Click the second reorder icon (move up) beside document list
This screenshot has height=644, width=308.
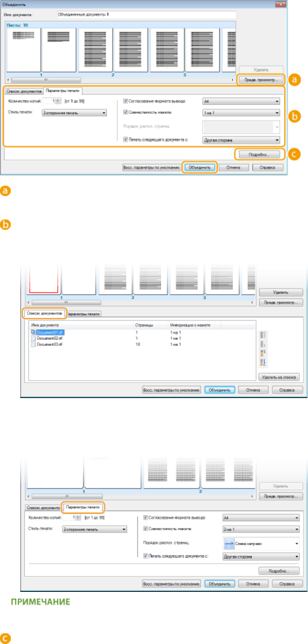263,344
